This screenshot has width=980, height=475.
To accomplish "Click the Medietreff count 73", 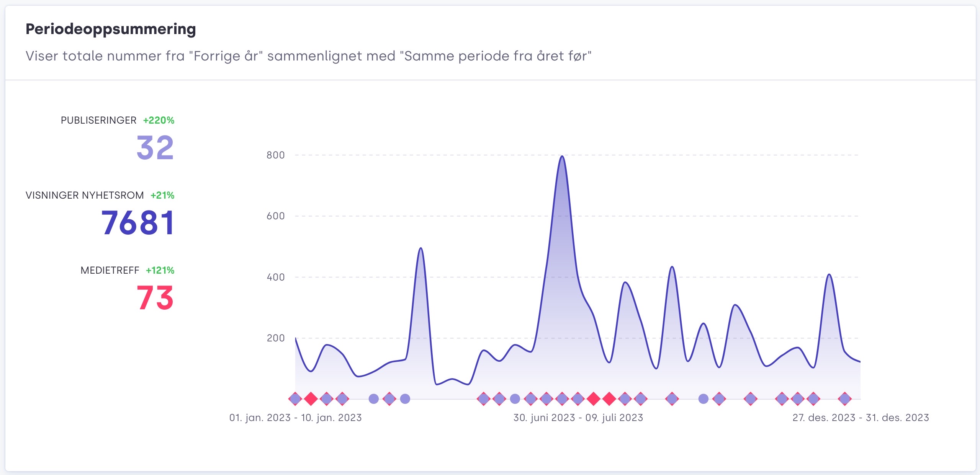I will pos(155,298).
